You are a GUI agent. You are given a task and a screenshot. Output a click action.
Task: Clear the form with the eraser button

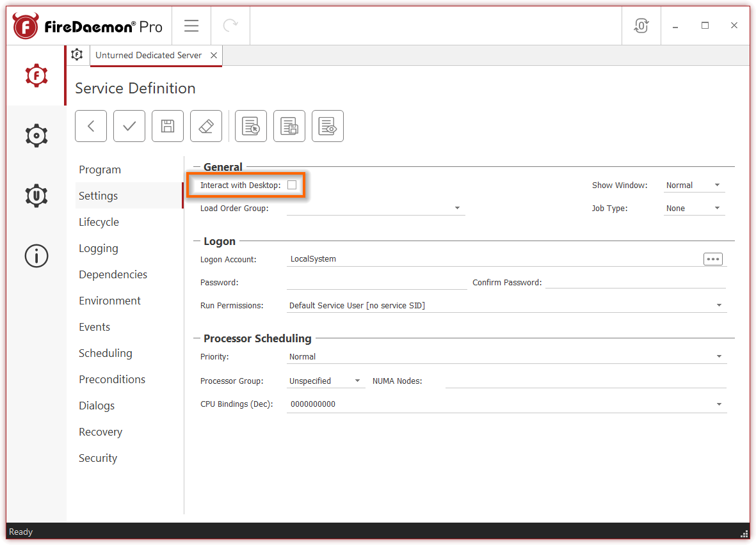[206, 126]
